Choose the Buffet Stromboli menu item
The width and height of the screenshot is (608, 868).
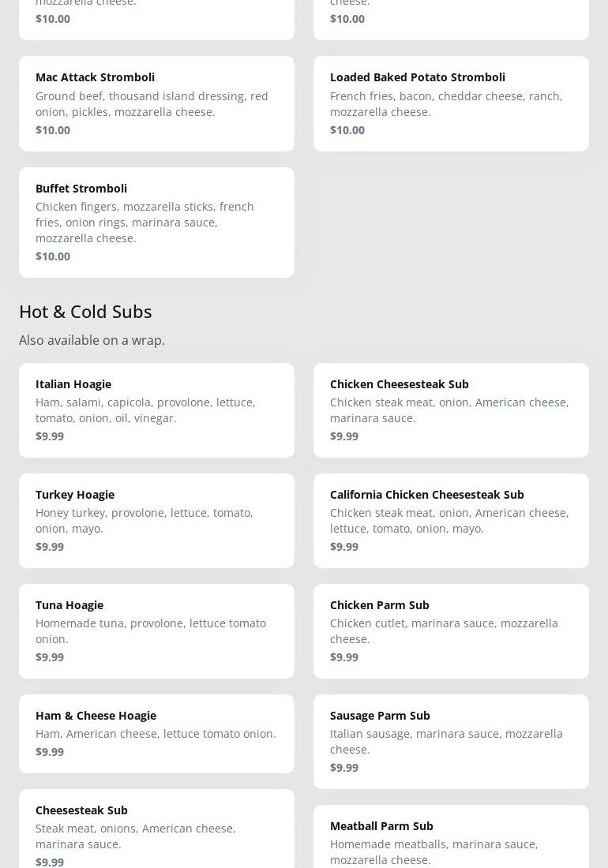[156, 222]
